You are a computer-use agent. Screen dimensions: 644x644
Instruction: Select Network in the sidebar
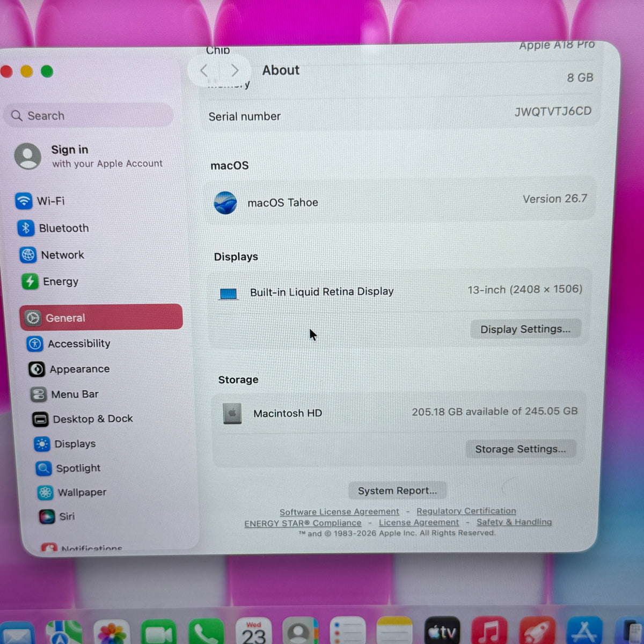[52, 255]
